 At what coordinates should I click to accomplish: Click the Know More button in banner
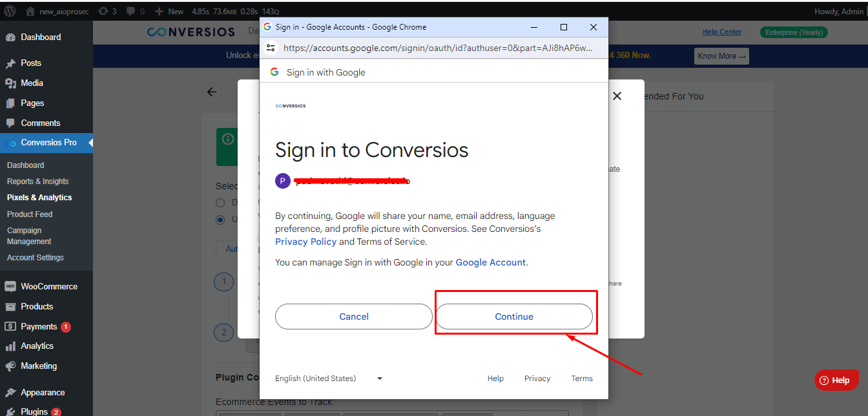coord(721,56)
